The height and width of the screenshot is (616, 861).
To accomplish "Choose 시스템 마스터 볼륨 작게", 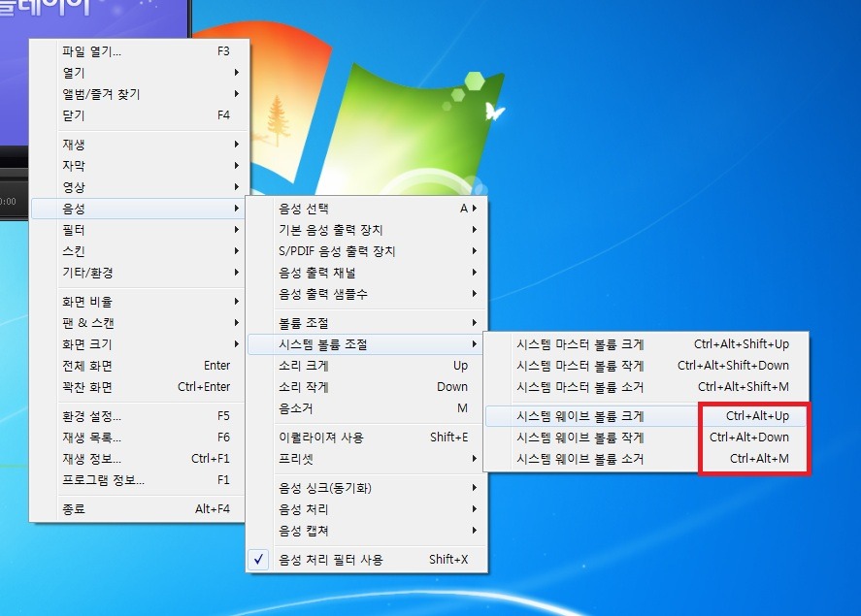I will point(646,366).
